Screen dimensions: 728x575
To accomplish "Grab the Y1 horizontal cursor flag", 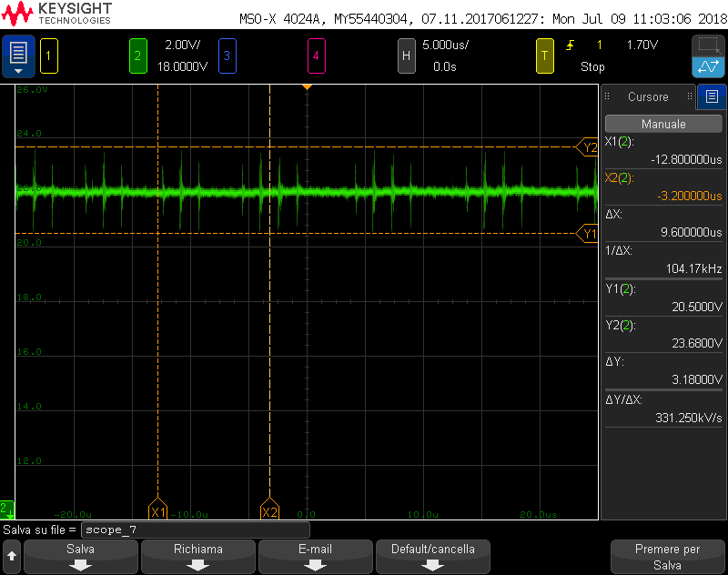I will (587, 234).
